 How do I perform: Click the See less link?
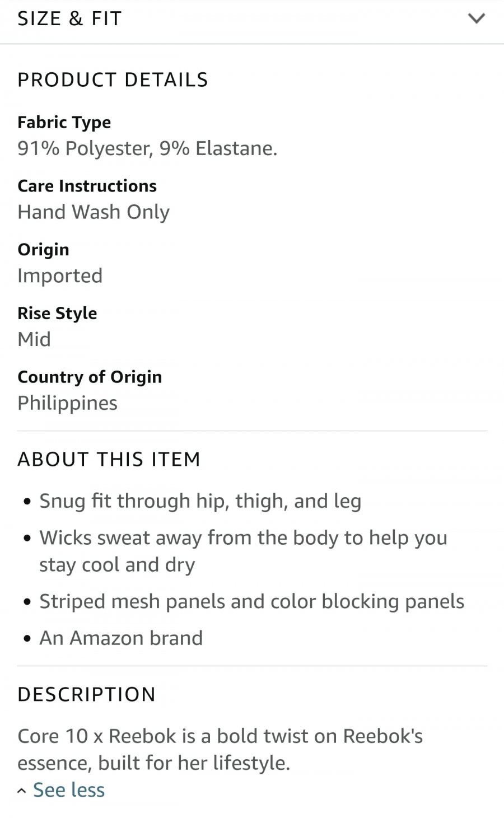[69, 790]
